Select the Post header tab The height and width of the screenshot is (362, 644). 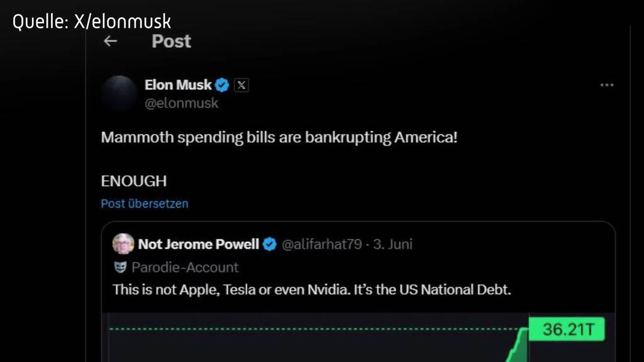[x=170, y=41]
